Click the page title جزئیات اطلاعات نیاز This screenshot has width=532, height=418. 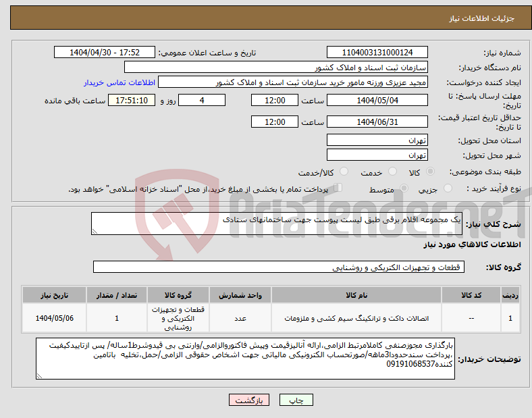coord(482,18)
